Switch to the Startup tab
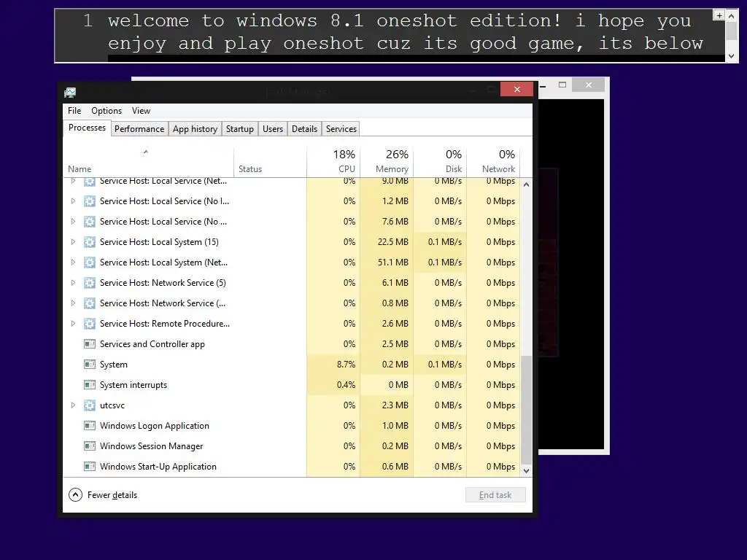 239,128
